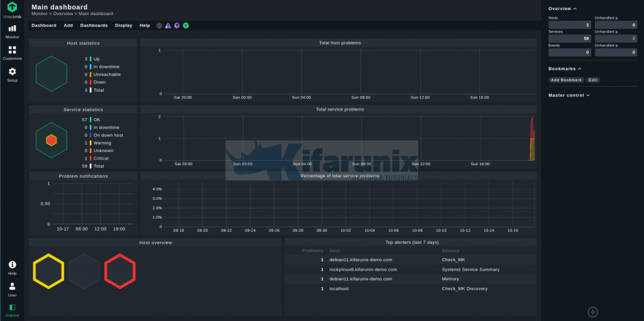644x321 pixels.
Task: Click the gray globe icon in the toolbar
Action: point(159,26)
